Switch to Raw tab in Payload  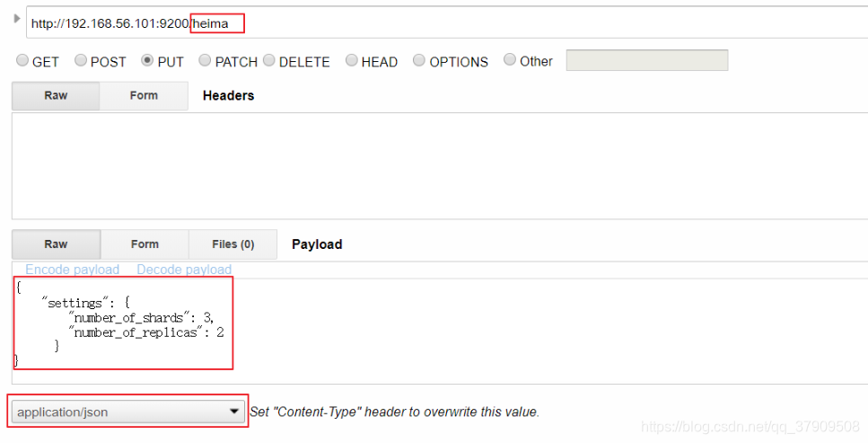(56, 244)
